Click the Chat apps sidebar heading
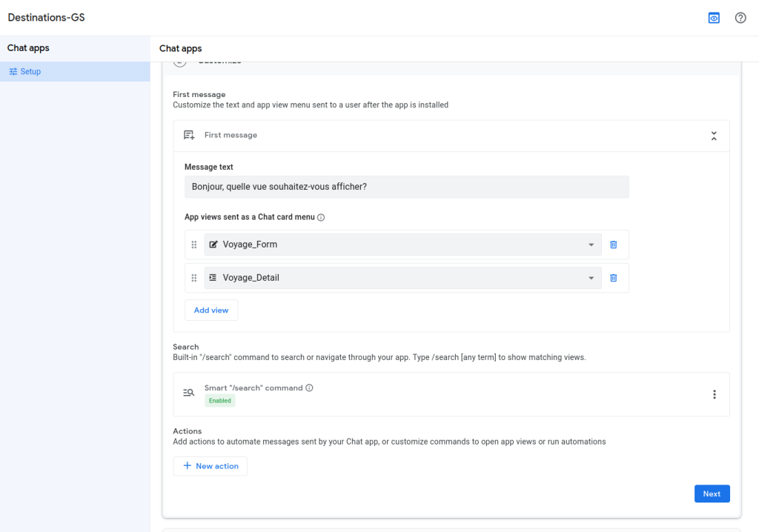 (x=28, y=48)
